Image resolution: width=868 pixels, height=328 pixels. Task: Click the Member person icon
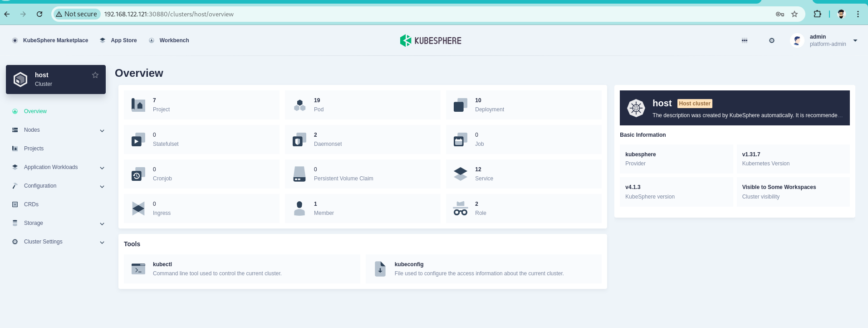click(x=299, y=209)
